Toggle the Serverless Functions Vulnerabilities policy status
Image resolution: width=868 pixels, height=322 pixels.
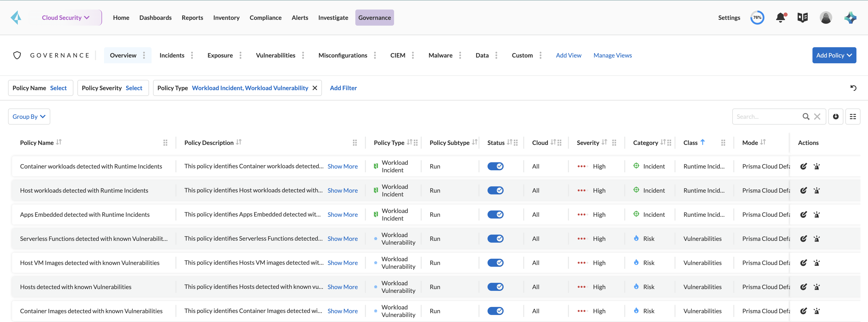click(x=495, y=239)
